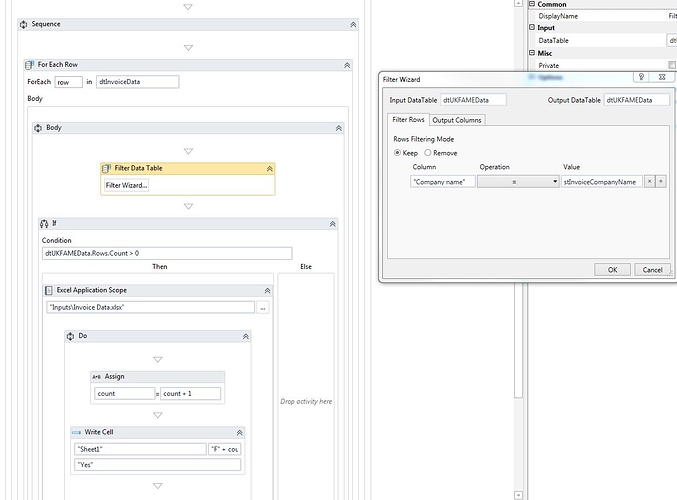Click the Write Cell range field
The image size is (677, 500).
(x=225, y=449)
